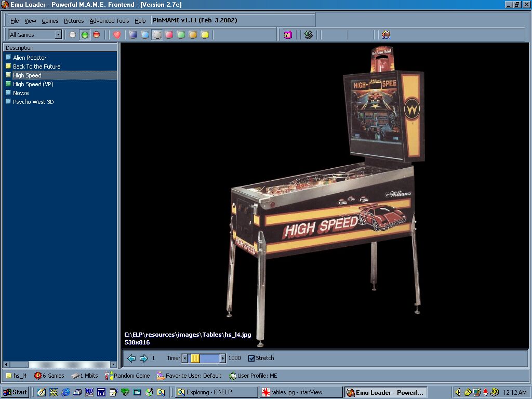Toggle the green ball filter button
532x399 pixels.
coord(85,35)
